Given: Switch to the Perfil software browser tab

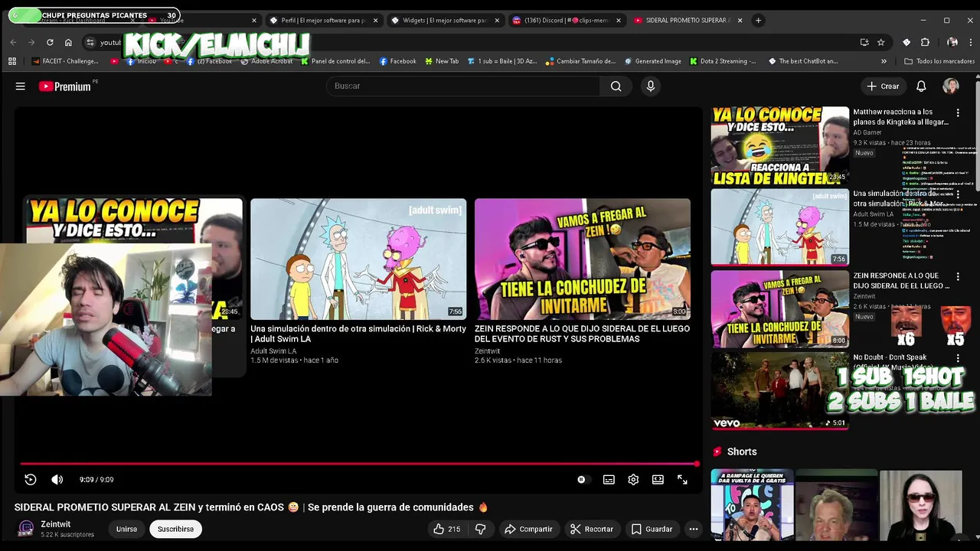Looking at the screenshot, I should (323, 21).
